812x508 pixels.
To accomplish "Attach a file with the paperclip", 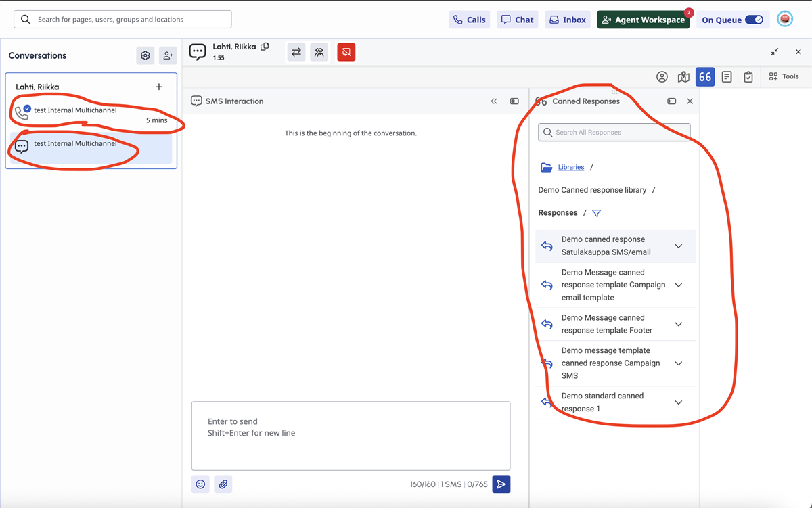I will (223, 484).
